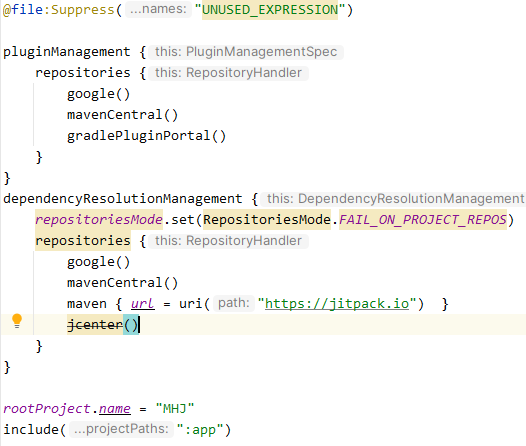This screenshot has height=446, width=526.
Task: Click the @file:Suppress annotation
Action: tap(59, 10)
